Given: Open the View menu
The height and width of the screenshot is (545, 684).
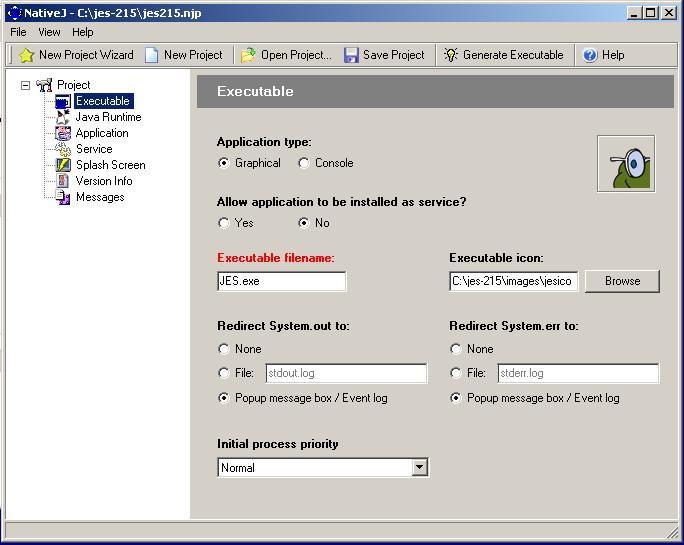Looking at the screenshot, I should pyautogui.click(x=49, y=32).
